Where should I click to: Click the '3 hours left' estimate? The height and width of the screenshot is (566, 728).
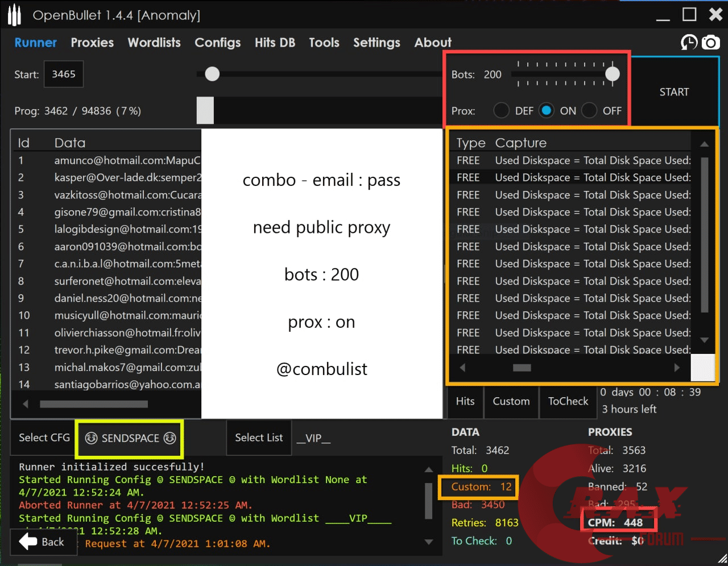[629, 409]
